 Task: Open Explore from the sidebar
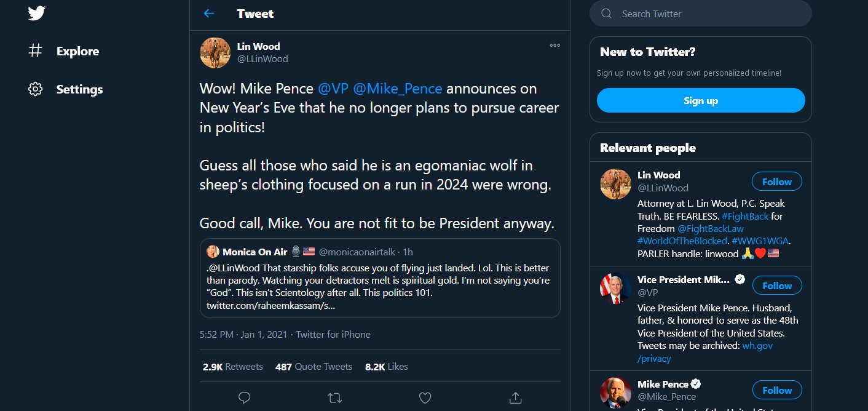coord(77,51)
